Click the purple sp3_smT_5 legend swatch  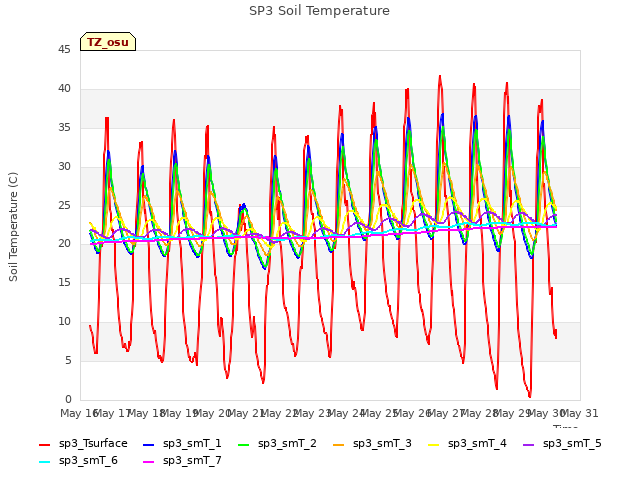(529, 444)
